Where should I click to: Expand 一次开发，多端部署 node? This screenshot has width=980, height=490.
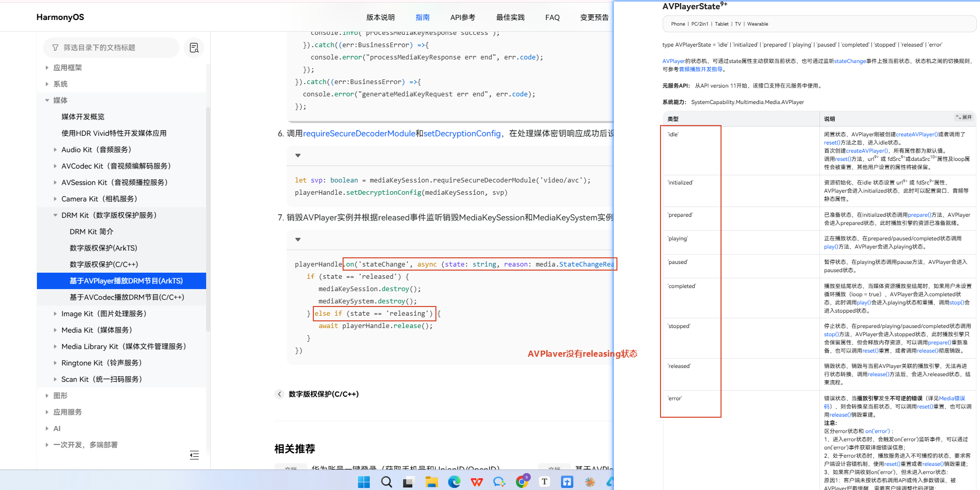pyautogui.click(x=47, y=445)
